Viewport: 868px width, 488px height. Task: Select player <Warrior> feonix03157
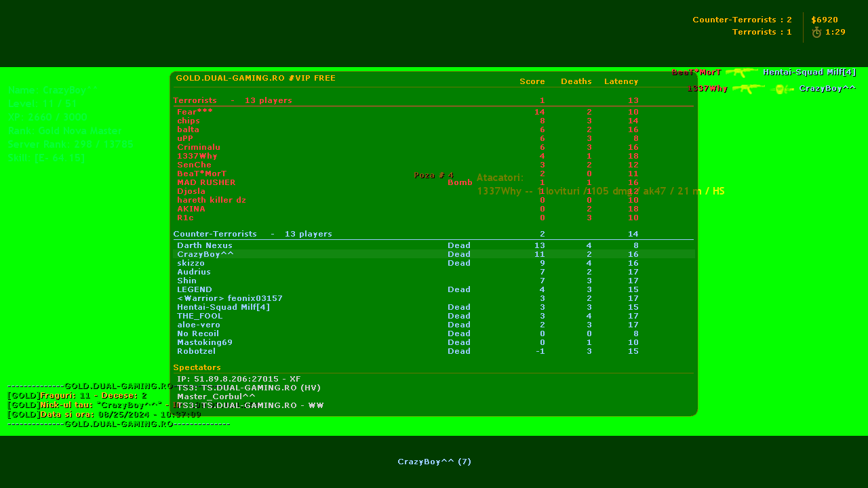(x=230, y=298)
